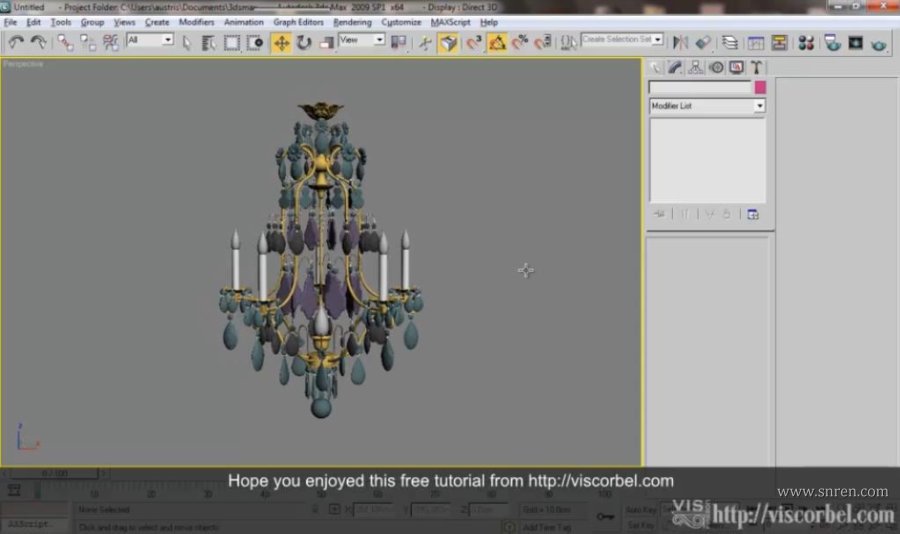Open the Graph Editors menu
The height and width of the screenshot is (534, 900).
(x=298, y=22)
